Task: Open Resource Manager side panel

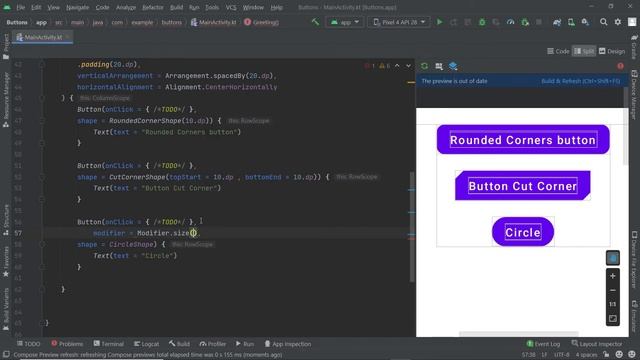Action: point(6,100)
